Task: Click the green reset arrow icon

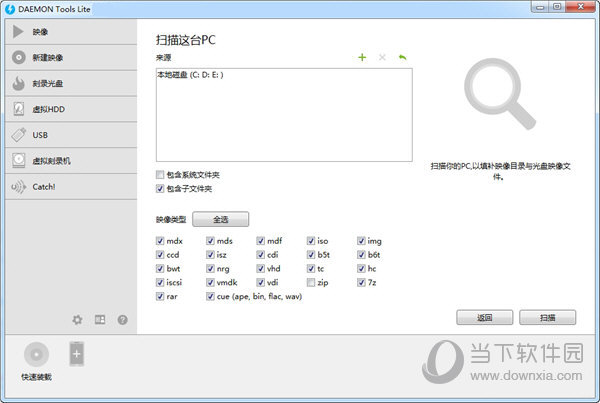Action: pos(402,57)
